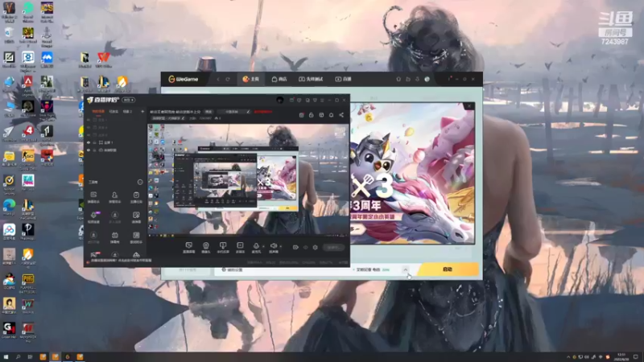
Task: Select the WPS Office desktop icon
Action: point(104,60)
